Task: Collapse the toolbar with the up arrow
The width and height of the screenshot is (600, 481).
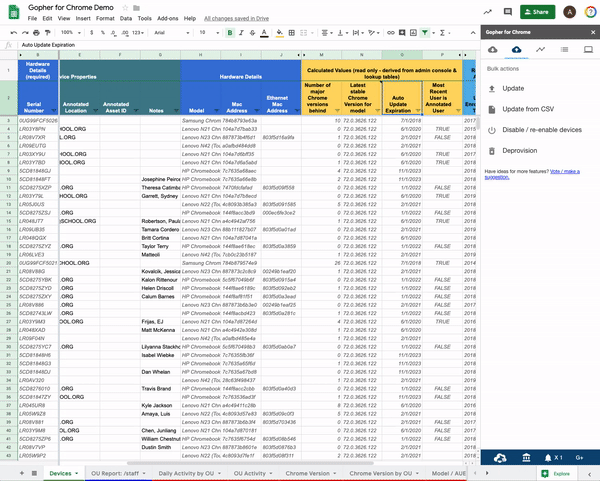Action: tap(473, 33)
